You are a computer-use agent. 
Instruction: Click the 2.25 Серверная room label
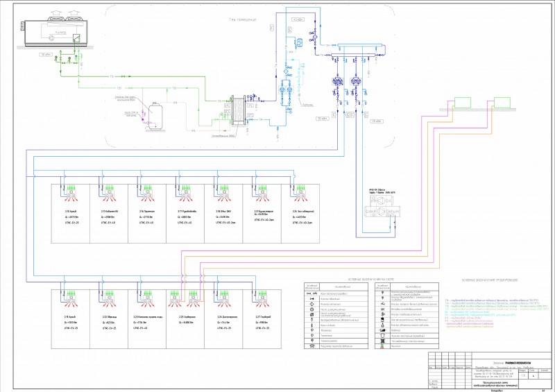tap(187, 317)
